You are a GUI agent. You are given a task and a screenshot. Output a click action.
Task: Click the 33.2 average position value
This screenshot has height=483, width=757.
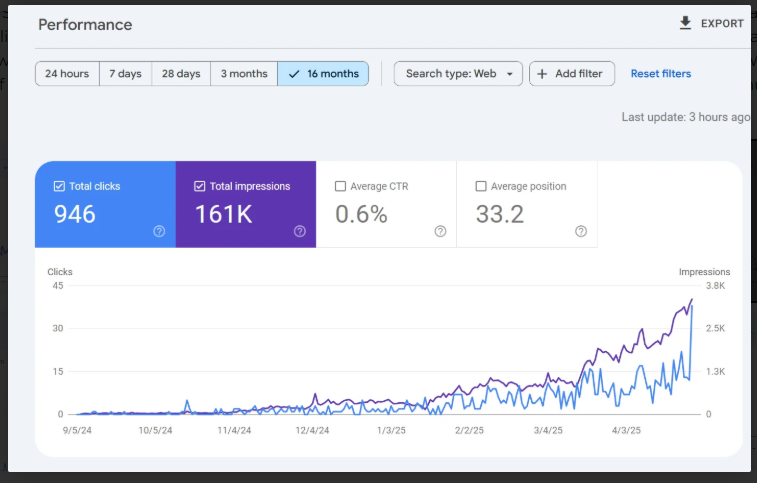click(500, 214)
